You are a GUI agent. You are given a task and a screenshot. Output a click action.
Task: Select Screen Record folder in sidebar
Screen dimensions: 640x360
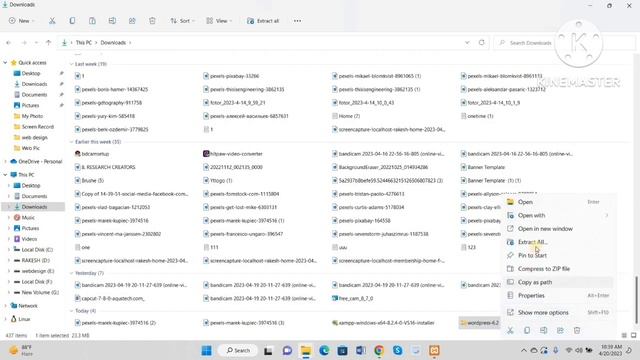tap(38, 127)
